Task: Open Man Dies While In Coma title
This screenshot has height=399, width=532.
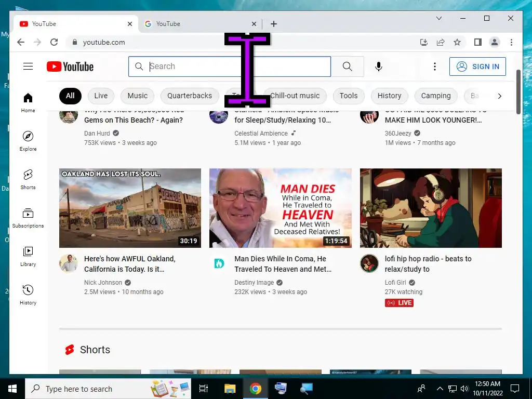Action: tap(283, 264)
